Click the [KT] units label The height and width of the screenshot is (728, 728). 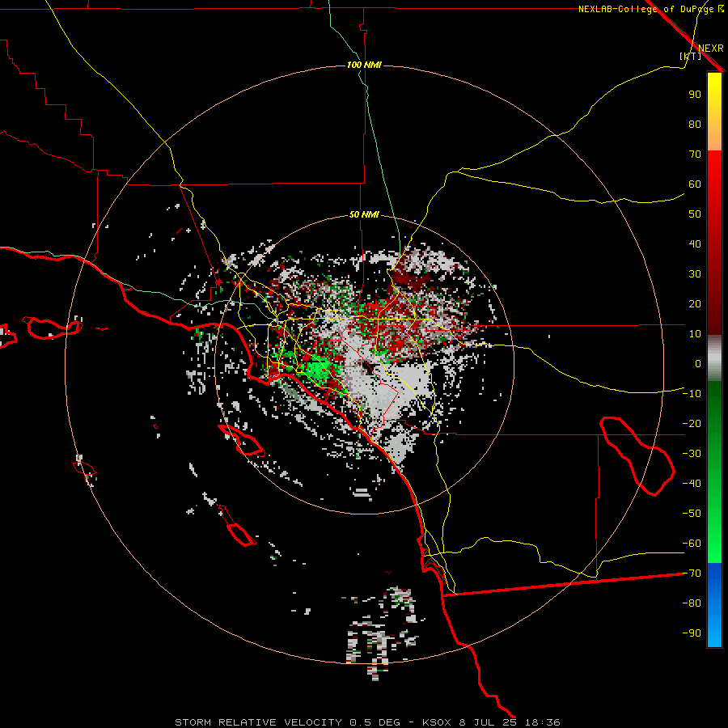pyautogui.click(x=690, y=56)
